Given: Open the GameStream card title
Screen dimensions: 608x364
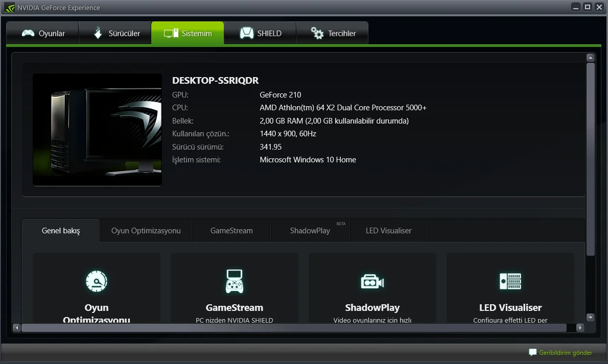Looking at the screenshot, I should 235,308.
